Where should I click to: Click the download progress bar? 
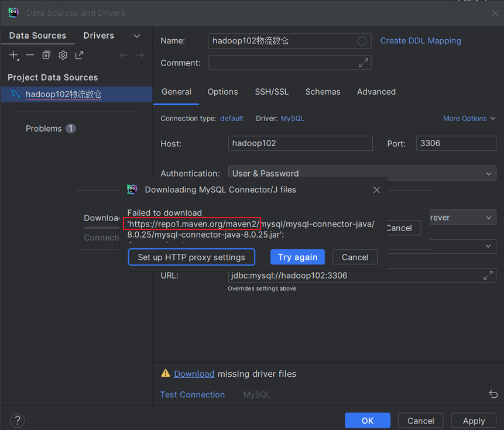(x=102, y=228)
